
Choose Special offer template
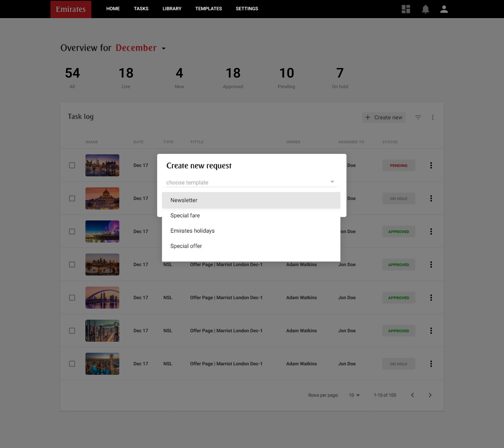pyautogui.click(x=251, y=246)
